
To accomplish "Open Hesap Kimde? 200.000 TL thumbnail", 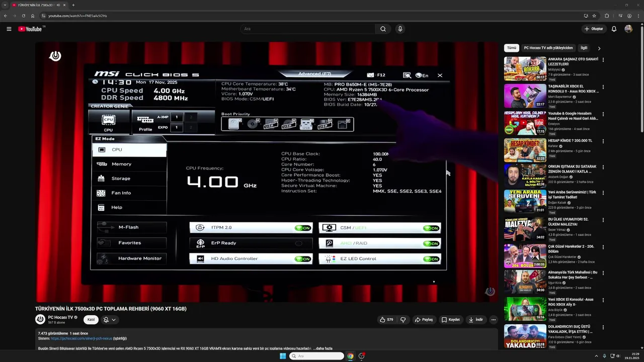I will click(x=525, y=150).
